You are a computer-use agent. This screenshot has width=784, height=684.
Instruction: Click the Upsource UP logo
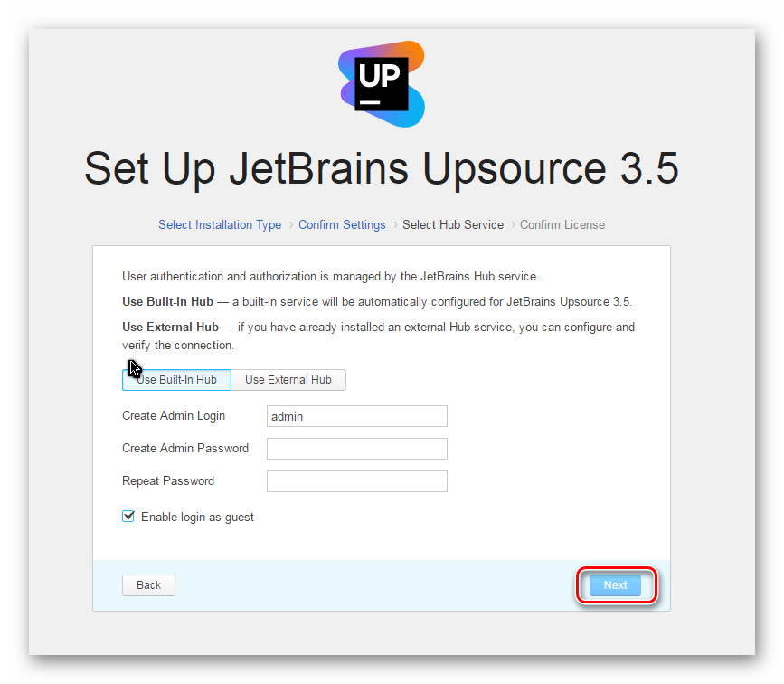tap(382, 83)
